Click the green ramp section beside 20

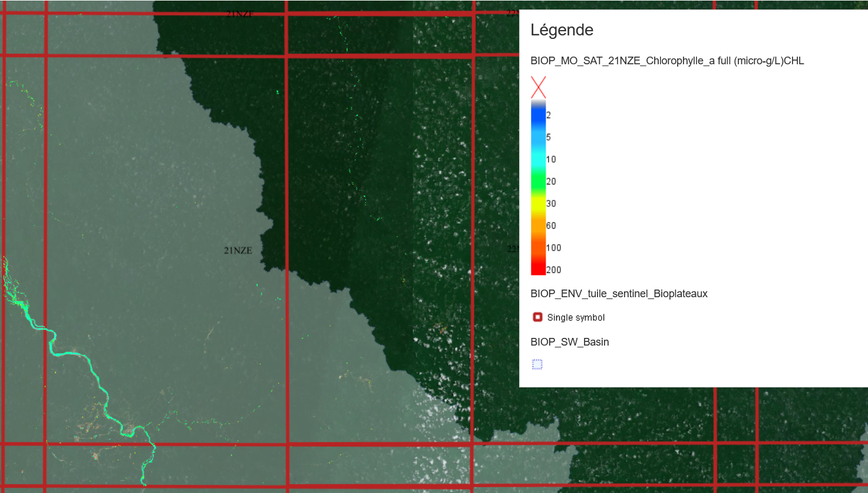[538, 181]
